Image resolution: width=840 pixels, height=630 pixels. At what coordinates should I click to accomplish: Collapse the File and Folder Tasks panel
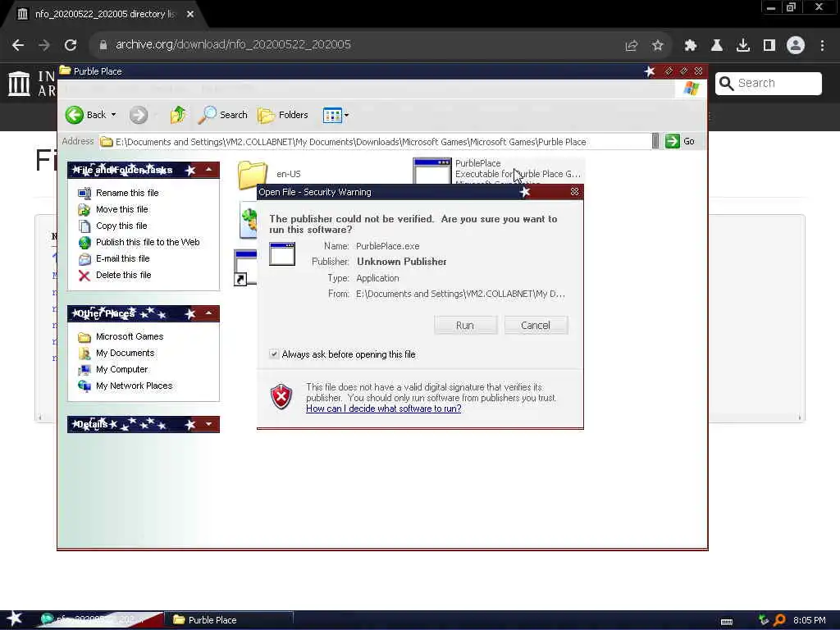(x=209, y=170)
